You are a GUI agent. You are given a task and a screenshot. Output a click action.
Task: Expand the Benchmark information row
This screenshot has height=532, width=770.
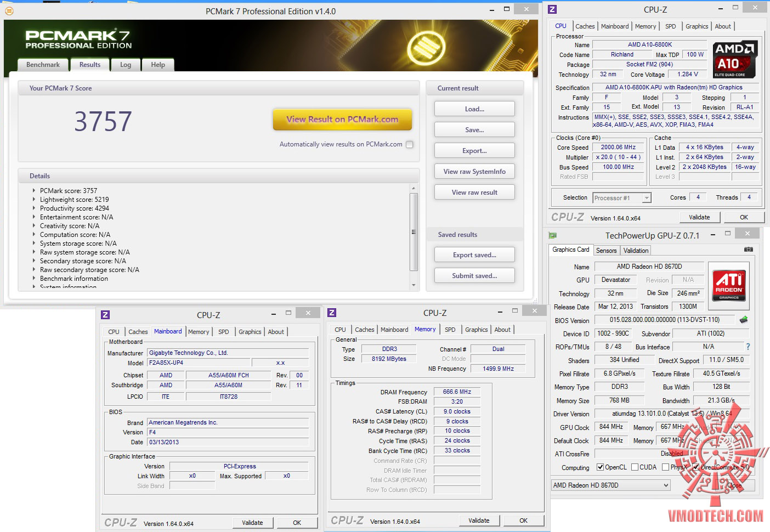[33, 279]
